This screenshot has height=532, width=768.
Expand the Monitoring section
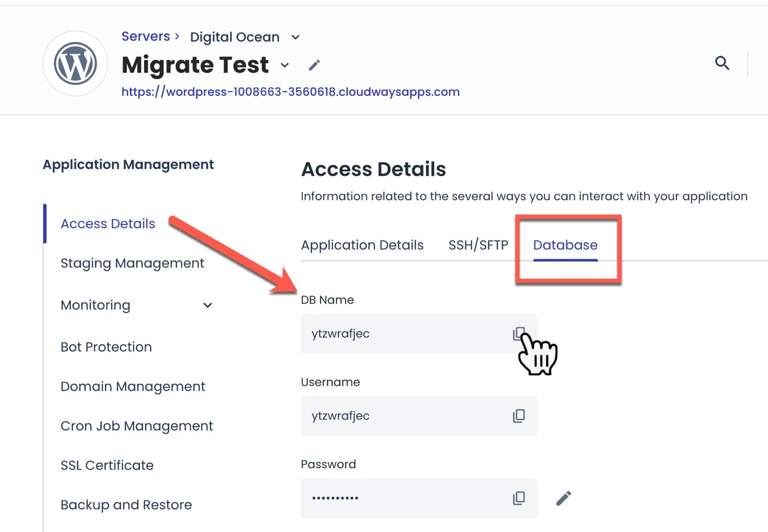coord(207,305)
